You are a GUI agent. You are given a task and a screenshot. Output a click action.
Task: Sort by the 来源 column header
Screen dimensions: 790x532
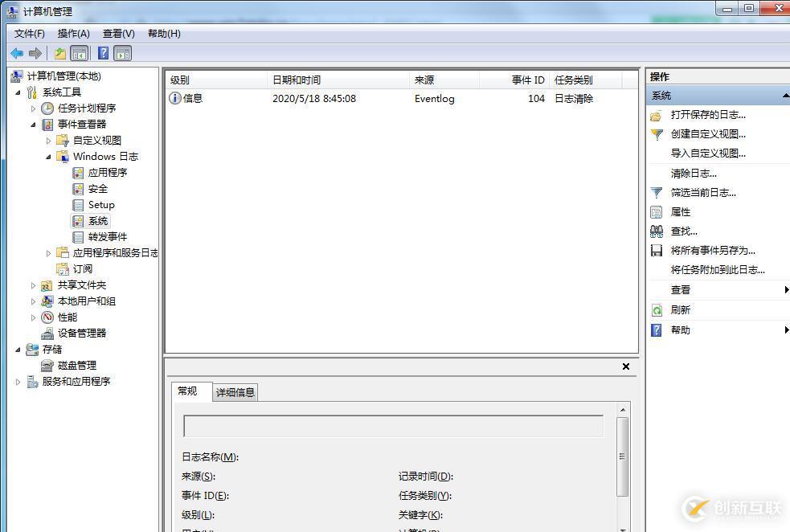(x=444, y=80)
